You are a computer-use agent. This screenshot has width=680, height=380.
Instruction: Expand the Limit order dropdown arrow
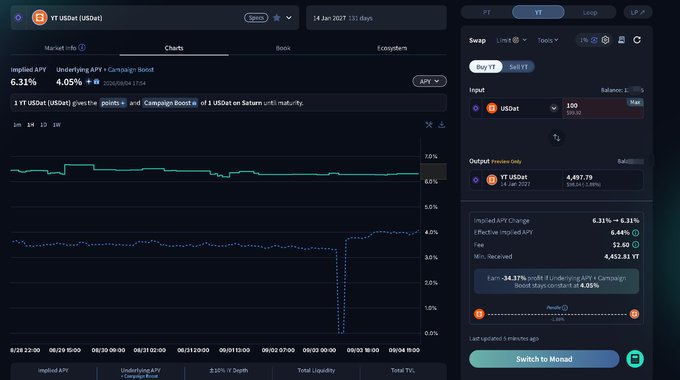pyautogui.click(x=524, y=40)
